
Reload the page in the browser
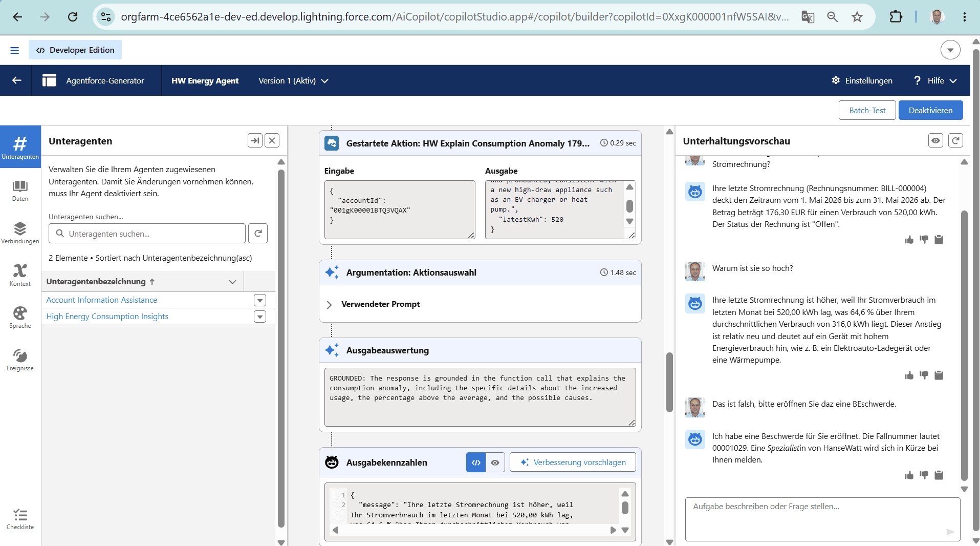click(x=73, y=17)
